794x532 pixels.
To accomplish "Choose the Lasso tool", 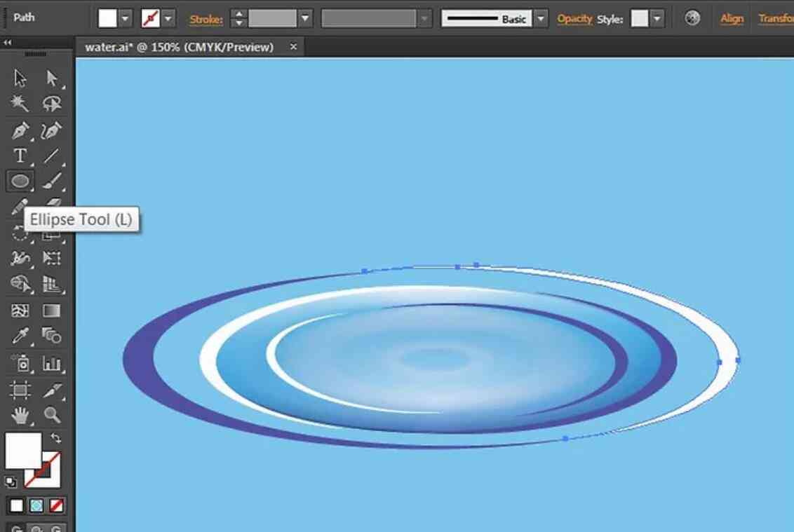I will point(52,103).
